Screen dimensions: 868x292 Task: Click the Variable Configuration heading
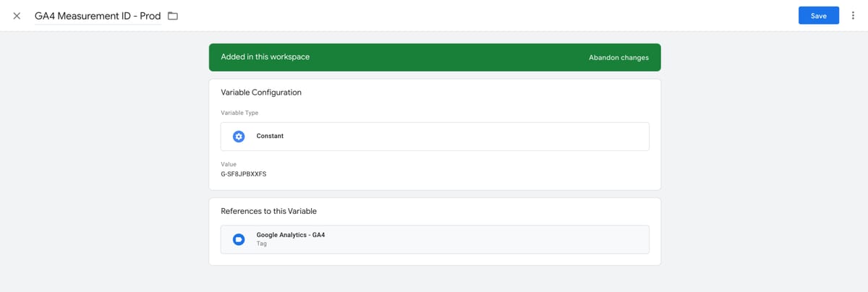[261, 93]
